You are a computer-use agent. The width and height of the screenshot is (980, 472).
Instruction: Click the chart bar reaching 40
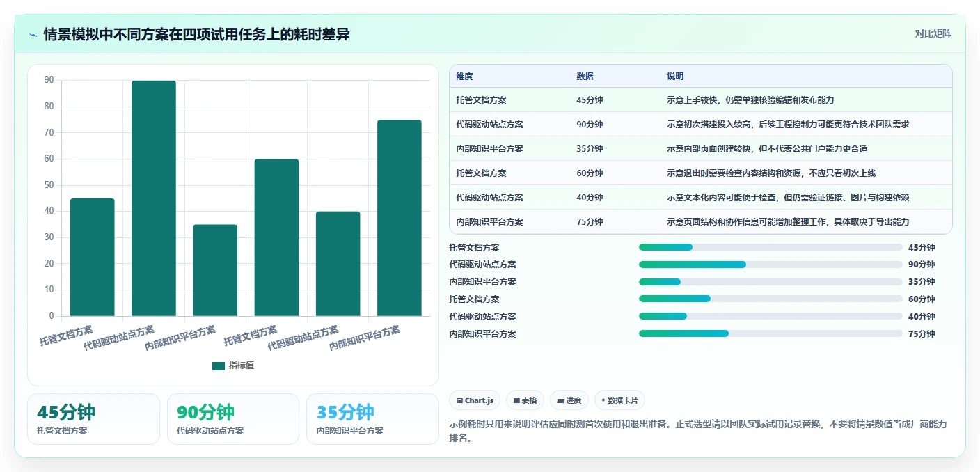tap(338, 264)
